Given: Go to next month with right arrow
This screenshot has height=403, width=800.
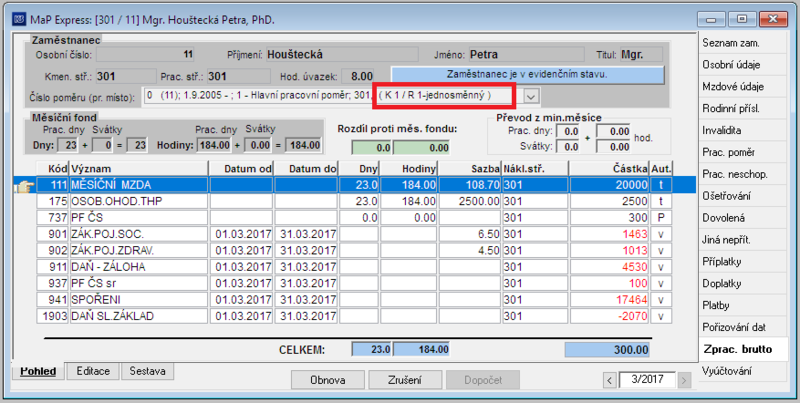Looking at the screenshot, I should click(x=685, y=380).
